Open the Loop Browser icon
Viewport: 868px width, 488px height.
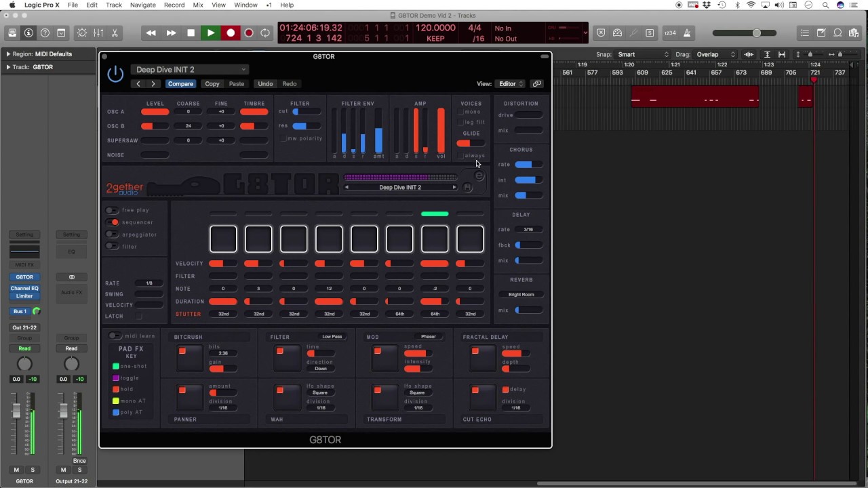(x=837, y=33)
